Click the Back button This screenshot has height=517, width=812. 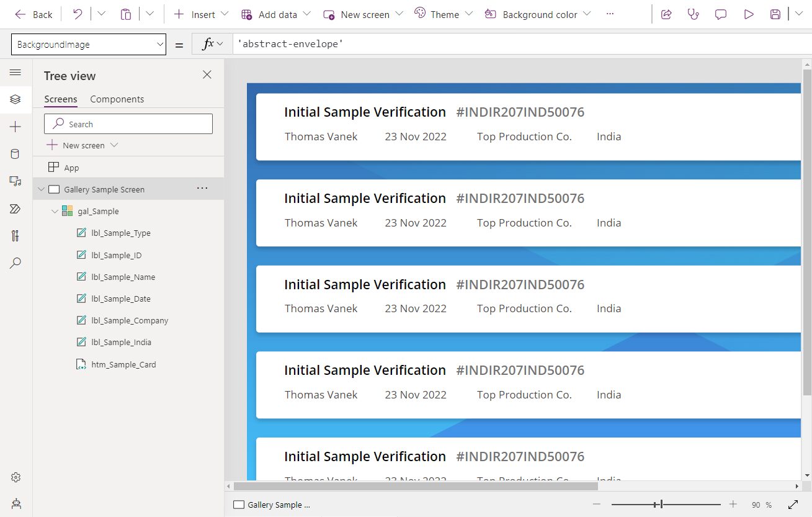(33, 14)
